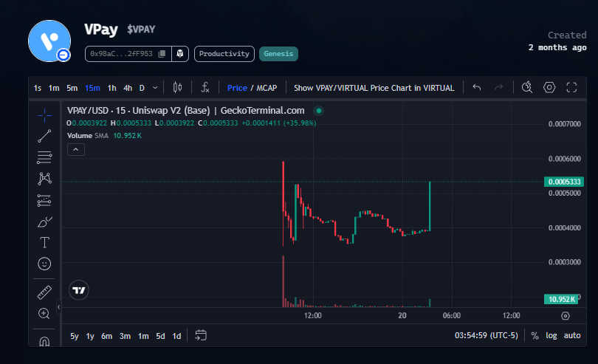This screenshot has height=364, width=598.
Task: Expand the more timeframes dropdown arrow
Action: 155,88
